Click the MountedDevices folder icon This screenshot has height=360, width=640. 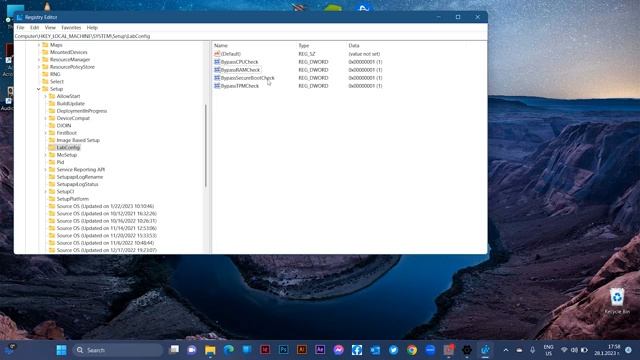(45, 52)
